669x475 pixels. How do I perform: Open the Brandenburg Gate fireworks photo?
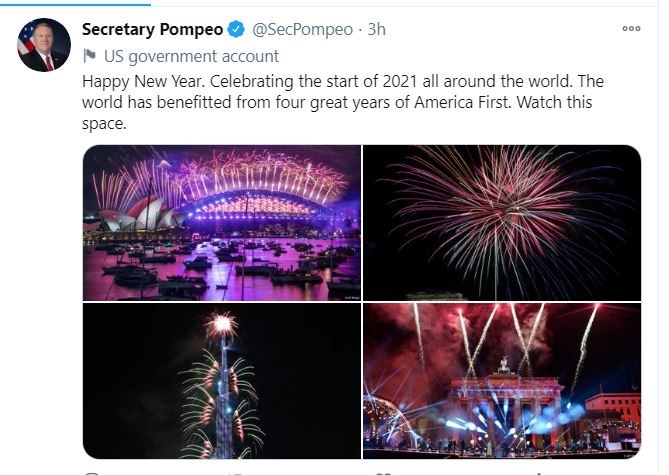coord(502,381)
